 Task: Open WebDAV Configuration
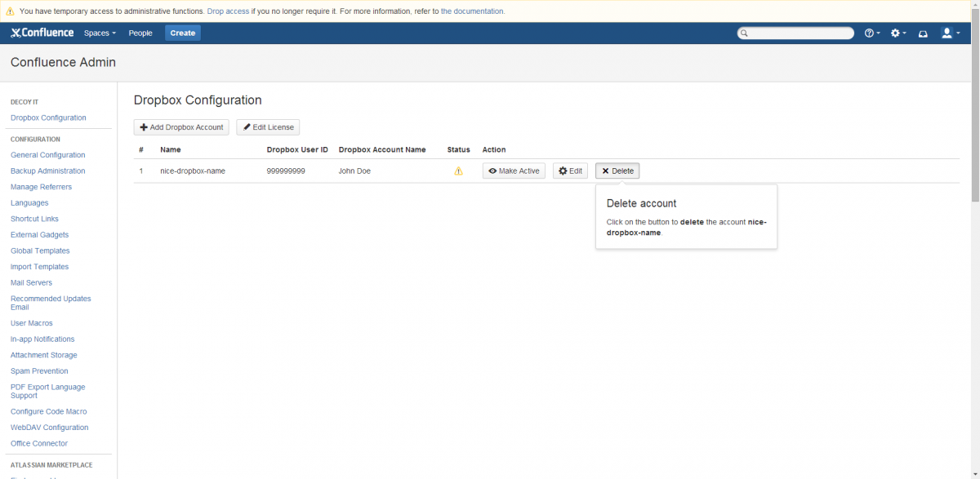tap(49, 428)
